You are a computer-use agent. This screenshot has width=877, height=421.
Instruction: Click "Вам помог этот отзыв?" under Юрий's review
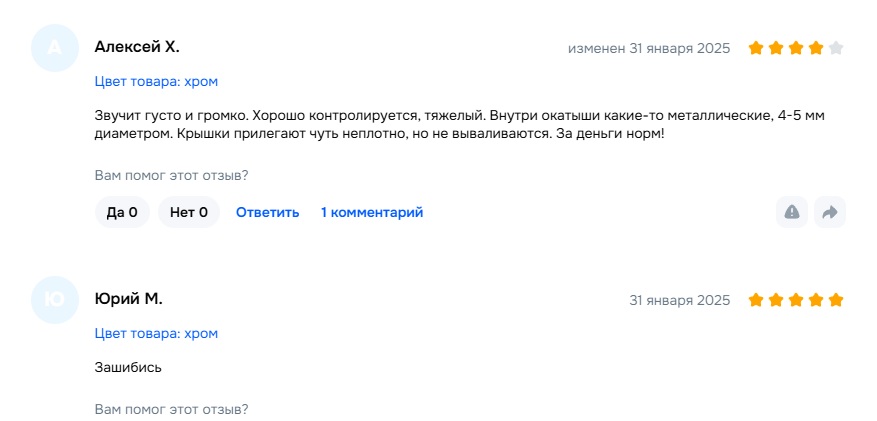(x=171, y=409)
